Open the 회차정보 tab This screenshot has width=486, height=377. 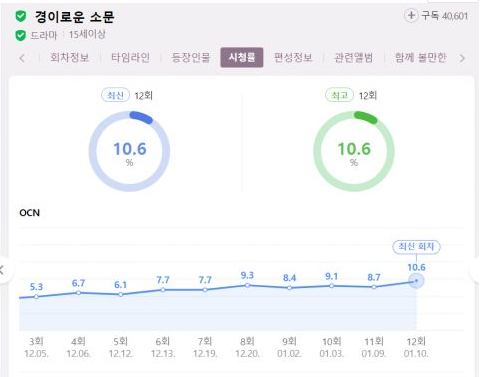tap(70, 57)
